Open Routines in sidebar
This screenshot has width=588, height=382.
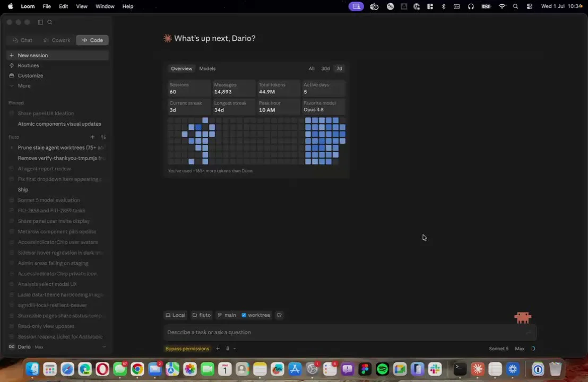point(58,66)
